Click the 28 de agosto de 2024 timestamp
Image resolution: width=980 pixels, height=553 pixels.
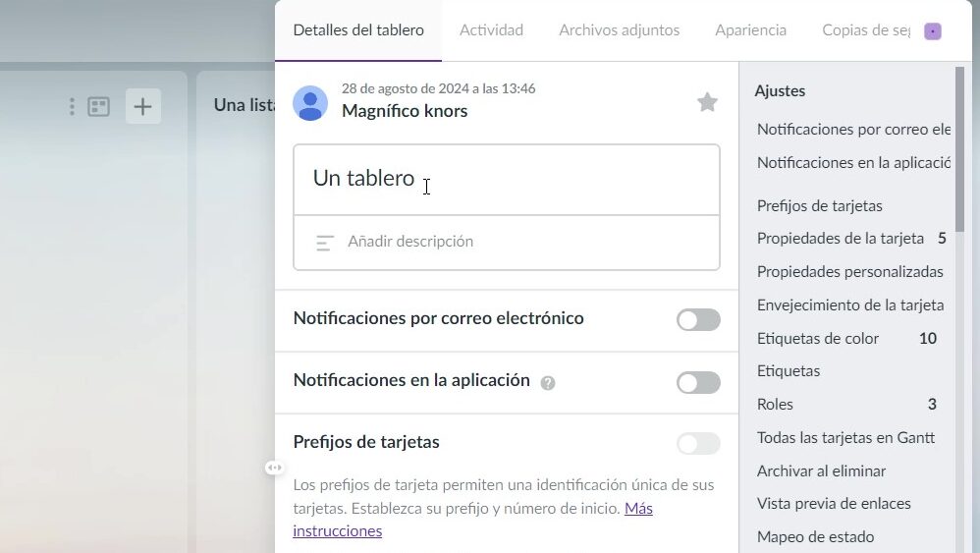point(438,88)
